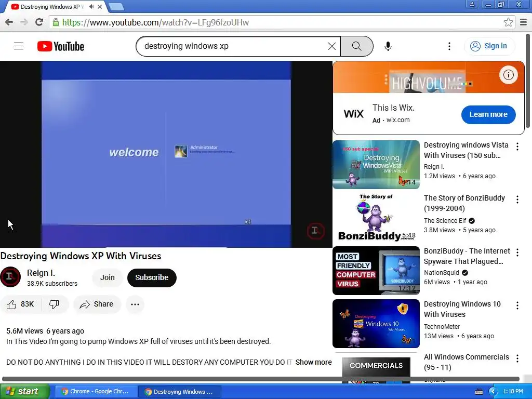Viewport: 532px width, 399px height.
Task: Click the vertical page scrollbar
Action: (x=528, y=82)
